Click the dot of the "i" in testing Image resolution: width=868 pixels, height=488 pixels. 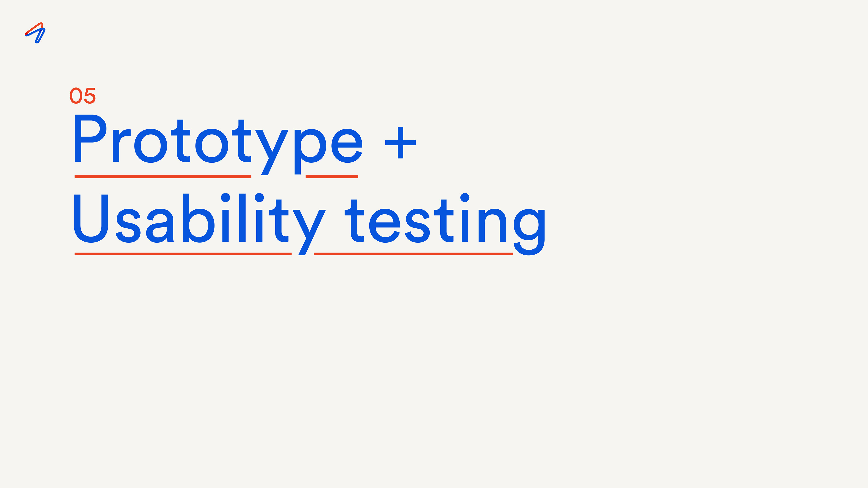tap(465, 197)
